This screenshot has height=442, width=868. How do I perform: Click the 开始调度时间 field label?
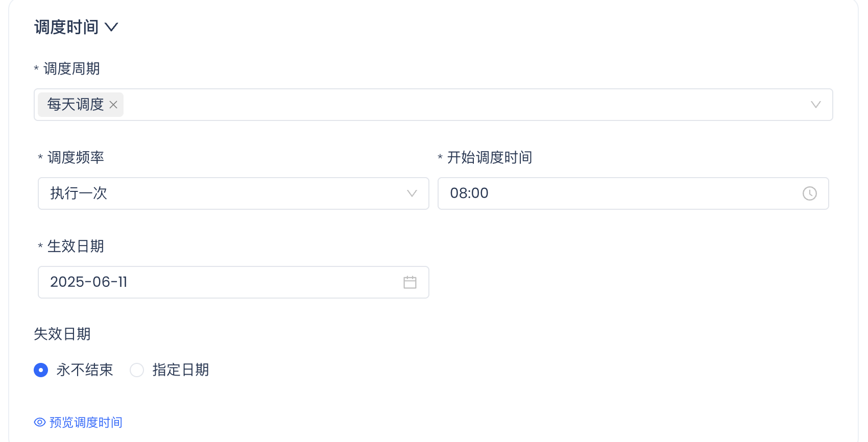point(489,158)
